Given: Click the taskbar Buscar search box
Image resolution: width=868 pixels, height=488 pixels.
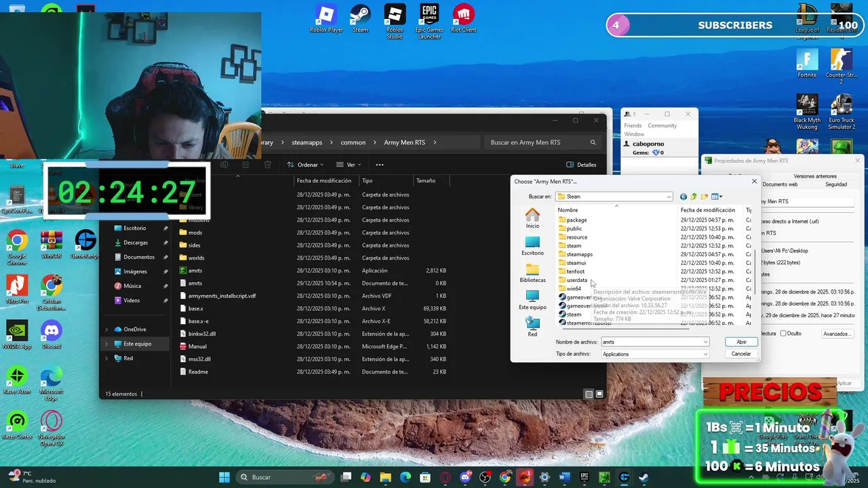Looking at the screenshot, I should click(285, 477).
